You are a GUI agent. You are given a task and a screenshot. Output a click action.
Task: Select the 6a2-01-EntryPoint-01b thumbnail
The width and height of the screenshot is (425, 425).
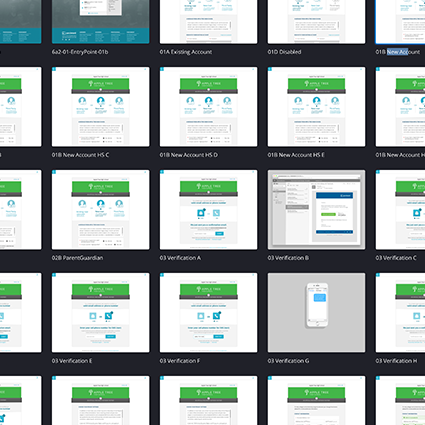[x=100, y=22]
